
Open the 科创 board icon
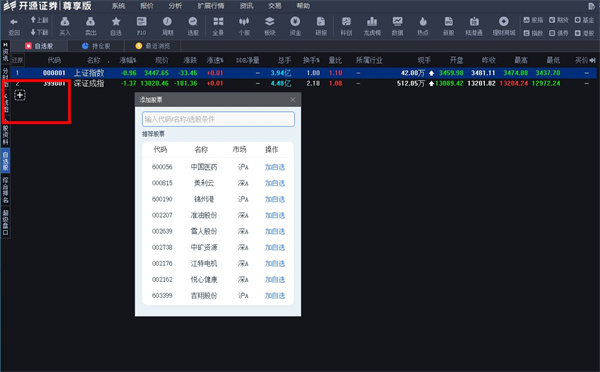[x=346, y=22]
